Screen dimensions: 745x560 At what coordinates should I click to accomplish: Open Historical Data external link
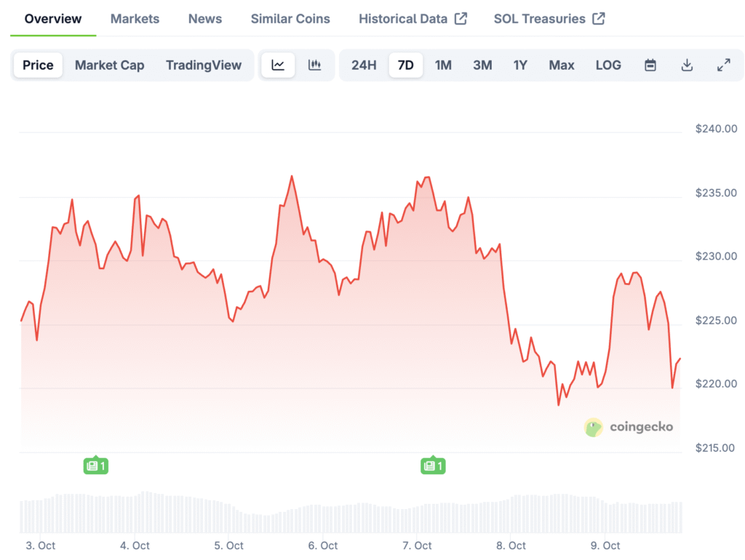[413, 19]
